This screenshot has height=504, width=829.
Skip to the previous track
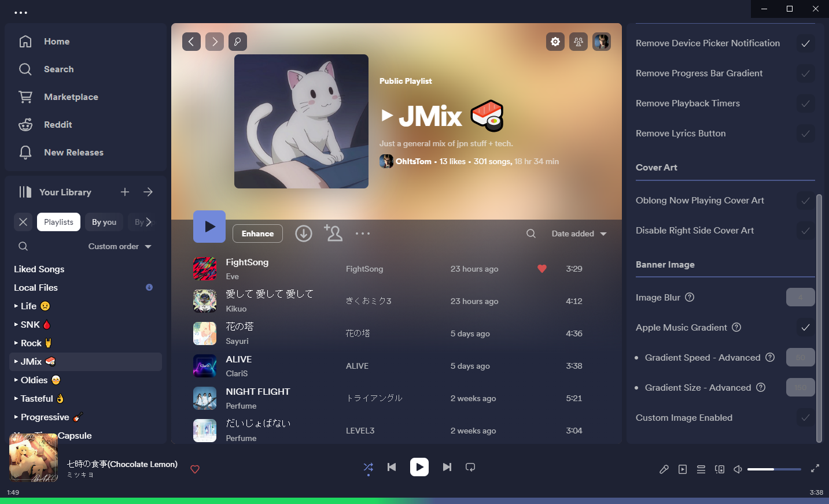click(392, 467)
